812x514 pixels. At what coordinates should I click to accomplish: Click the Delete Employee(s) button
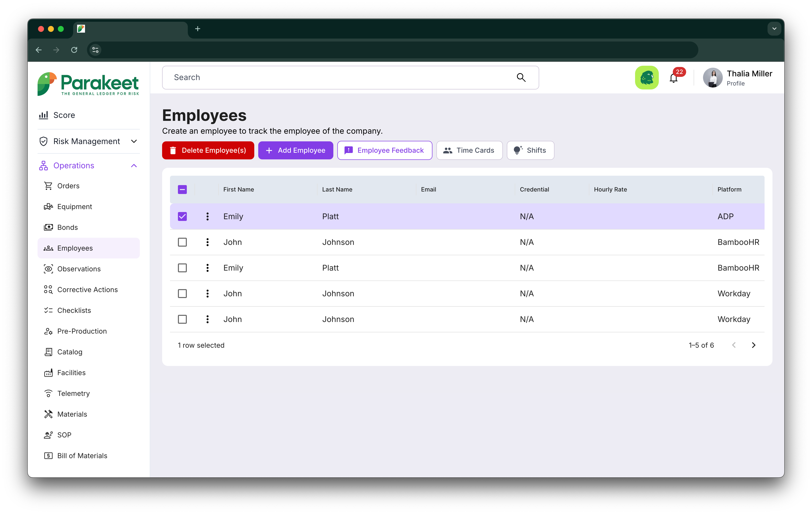208,150
